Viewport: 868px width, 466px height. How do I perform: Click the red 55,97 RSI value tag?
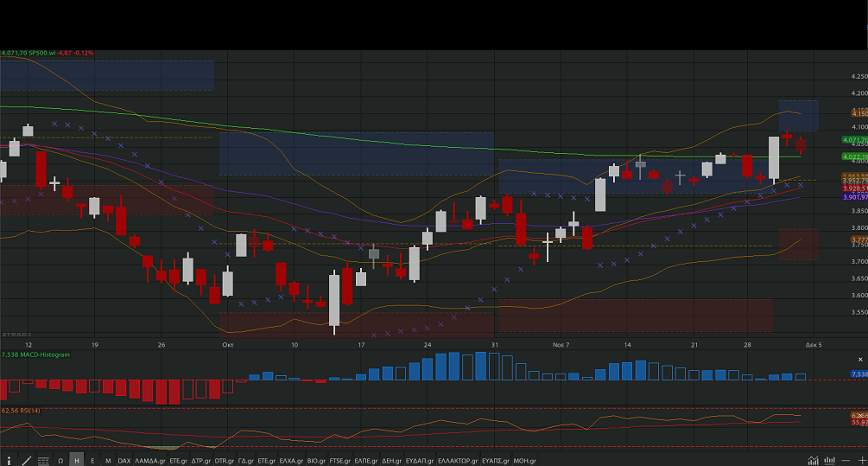click(x=859, y=422)
